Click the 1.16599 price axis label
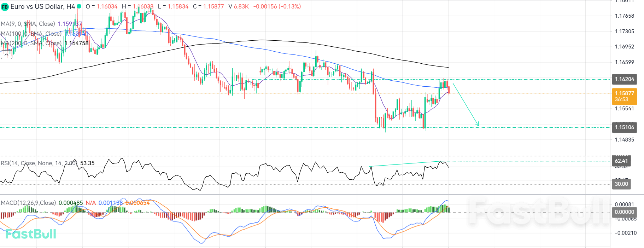This screenshot has width=644, height=248. (625, 62)
